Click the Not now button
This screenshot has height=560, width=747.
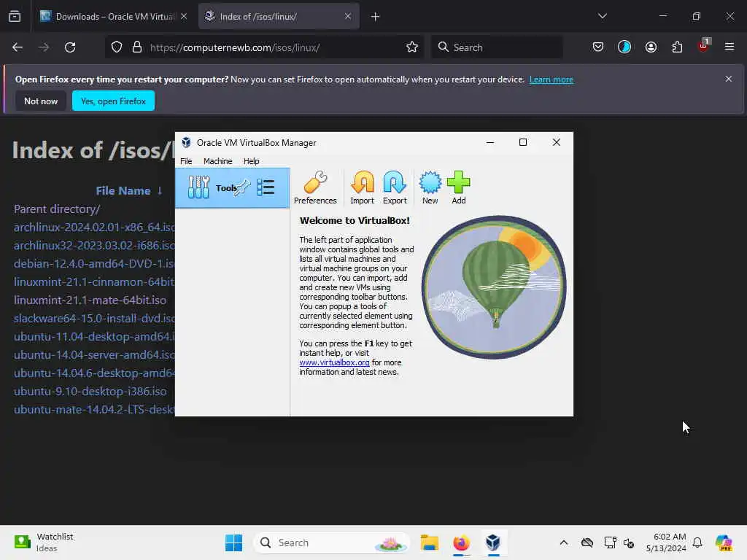click(x=41, y=101)
